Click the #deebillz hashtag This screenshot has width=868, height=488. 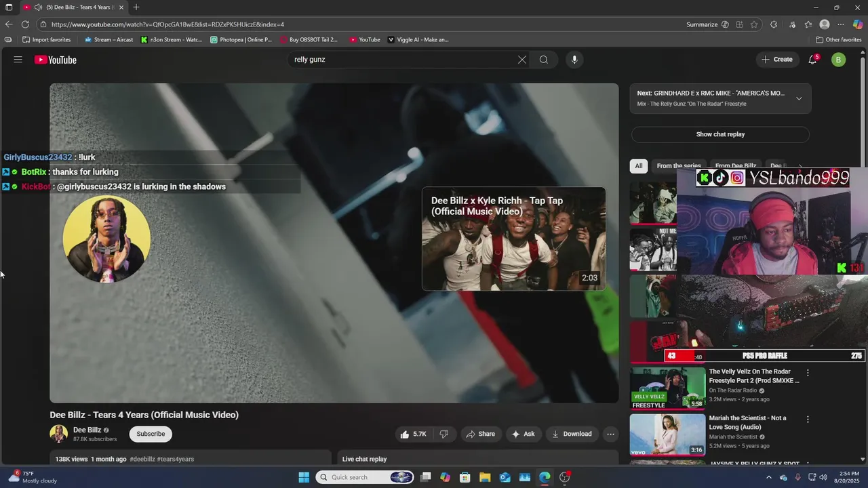[x=142, y=459]
